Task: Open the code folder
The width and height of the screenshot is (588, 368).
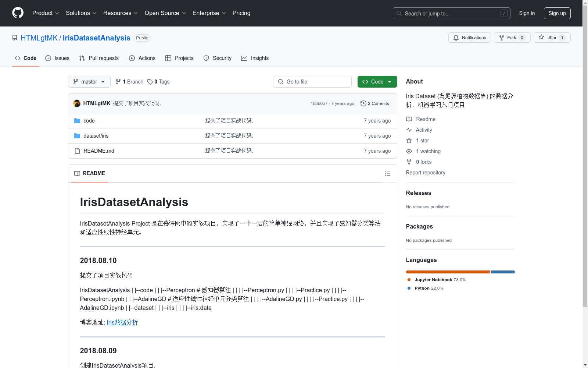Action: (89, 121)
